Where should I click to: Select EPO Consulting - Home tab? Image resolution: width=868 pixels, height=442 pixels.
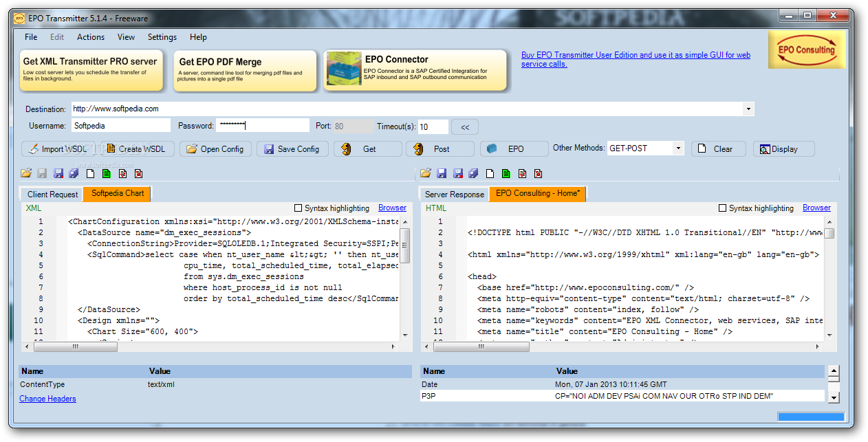[x=538, y=193]
